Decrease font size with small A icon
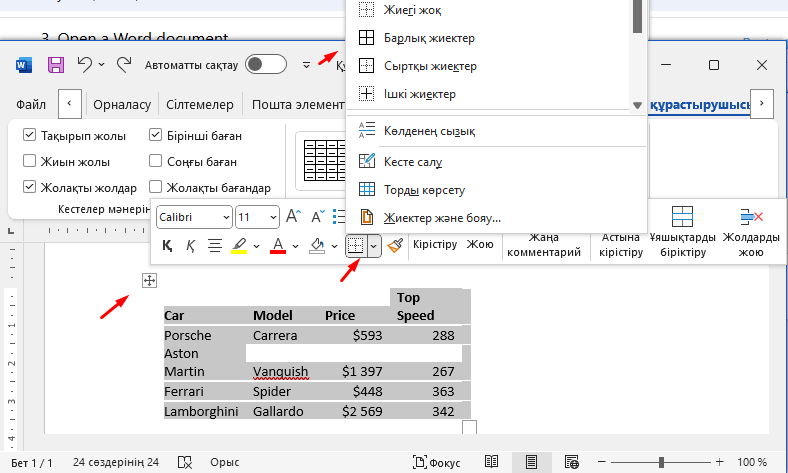The height and width of the screenshot is (473, 788). click(318, 217)
